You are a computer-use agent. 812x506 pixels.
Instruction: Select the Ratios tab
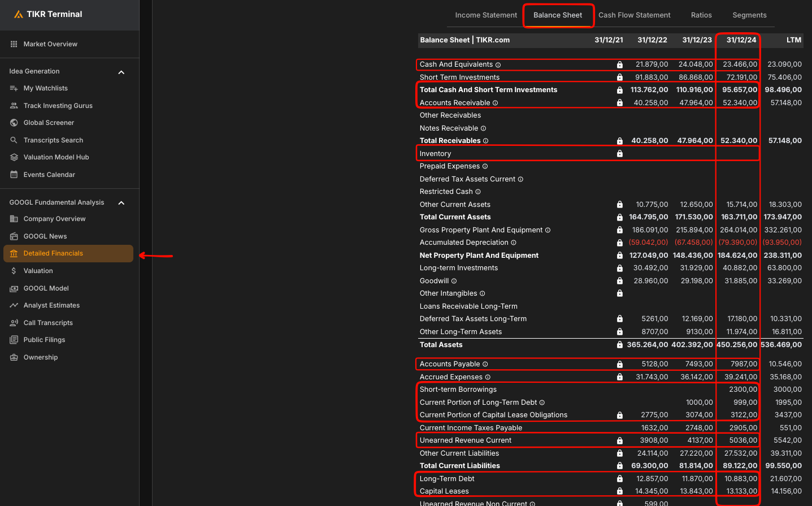[701, 15]
